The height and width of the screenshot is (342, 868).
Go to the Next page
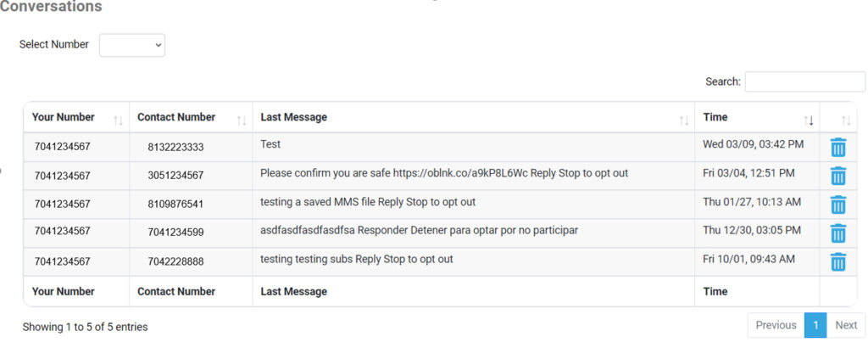pos(846,325)
